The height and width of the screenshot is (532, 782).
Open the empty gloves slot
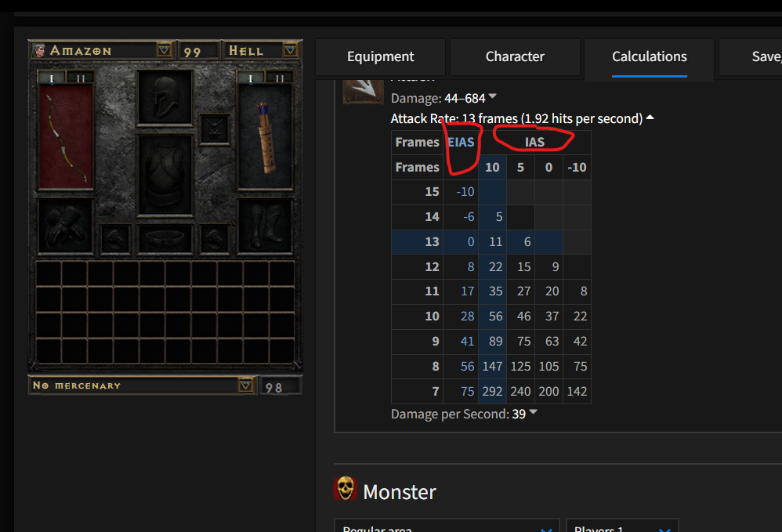[x=66, y=226]
